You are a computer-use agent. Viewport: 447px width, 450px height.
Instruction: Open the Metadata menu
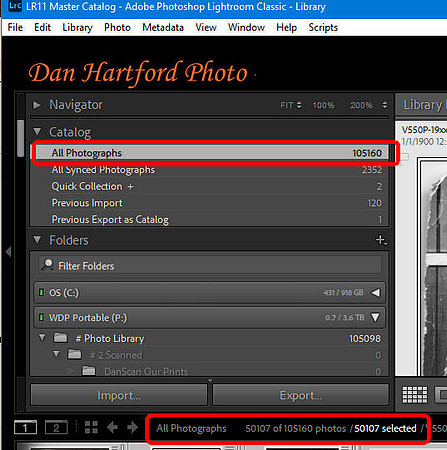pyautogui.click(x=163, y=27)
